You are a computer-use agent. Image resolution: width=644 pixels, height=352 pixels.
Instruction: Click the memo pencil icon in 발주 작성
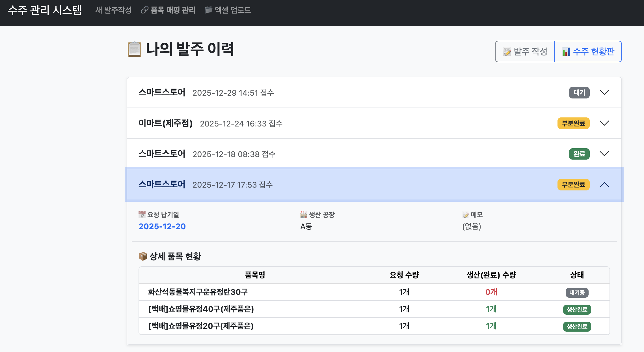click(507, 52)
